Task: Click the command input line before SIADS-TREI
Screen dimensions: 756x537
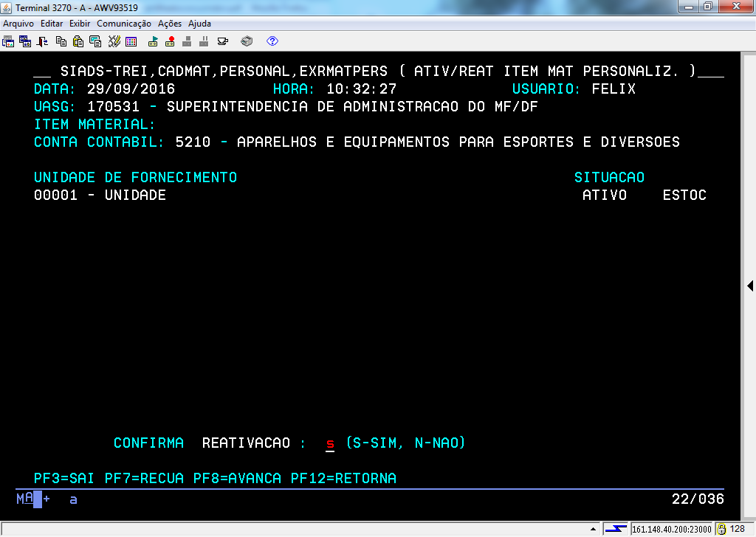Action: point(42,72)
